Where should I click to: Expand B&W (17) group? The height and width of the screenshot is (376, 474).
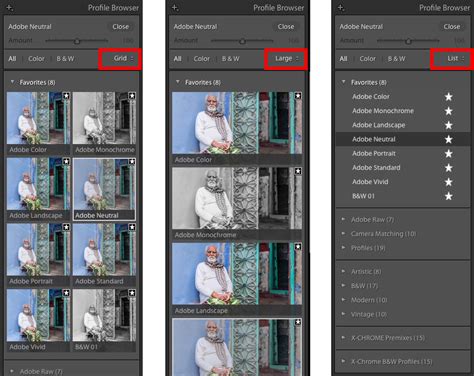click(x=343, y=286)
